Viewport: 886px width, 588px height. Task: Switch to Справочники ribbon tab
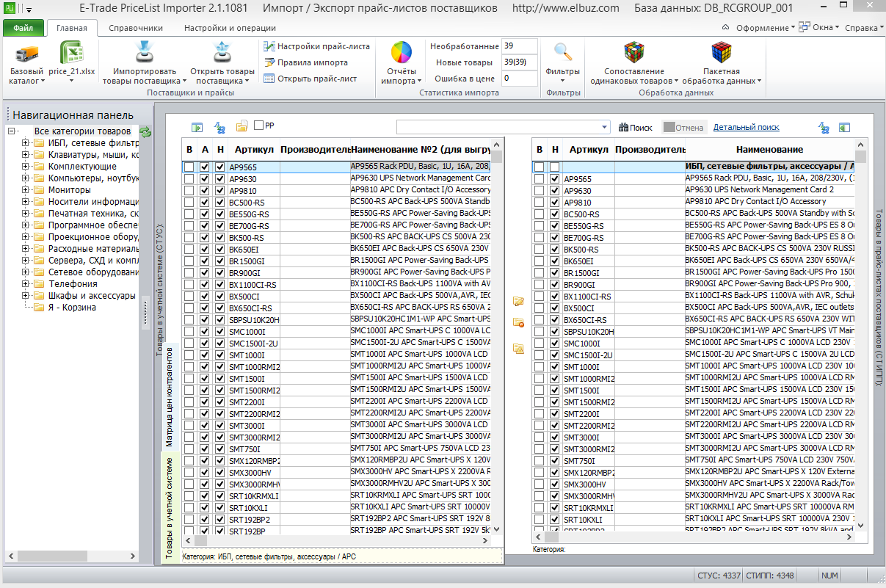click(136, 28)
